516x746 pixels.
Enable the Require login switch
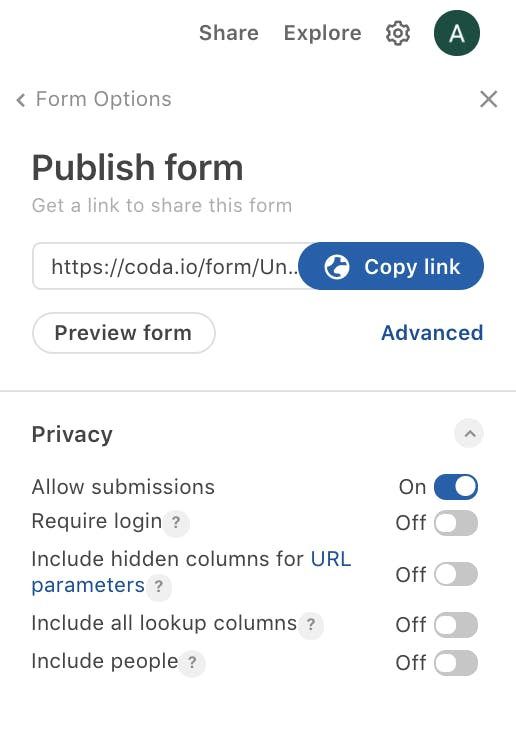click(456, 523)
